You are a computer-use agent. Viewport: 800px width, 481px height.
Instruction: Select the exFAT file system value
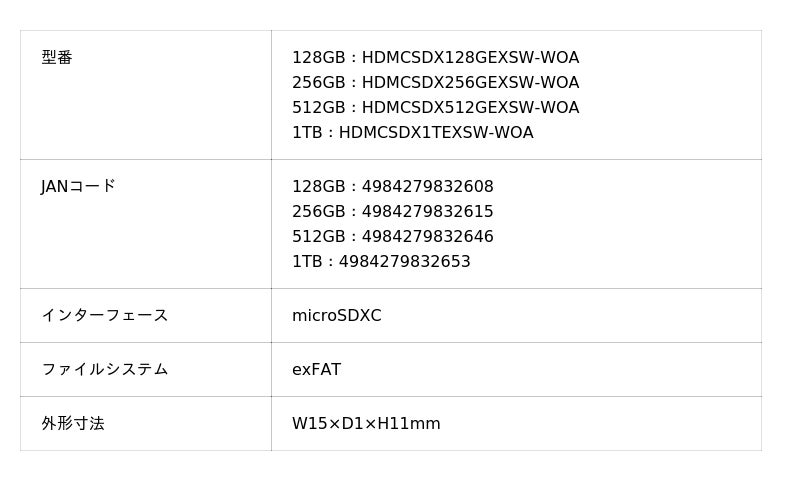click(316, 370)
